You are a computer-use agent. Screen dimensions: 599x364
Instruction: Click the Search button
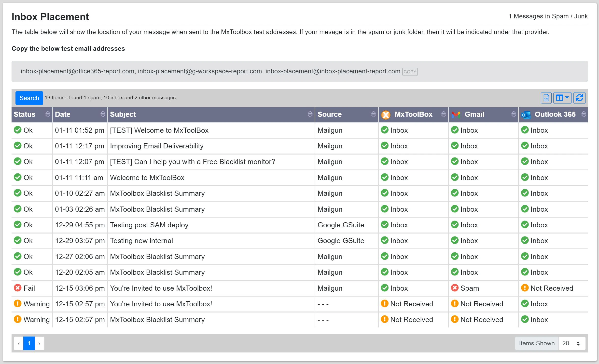point(29,98)
